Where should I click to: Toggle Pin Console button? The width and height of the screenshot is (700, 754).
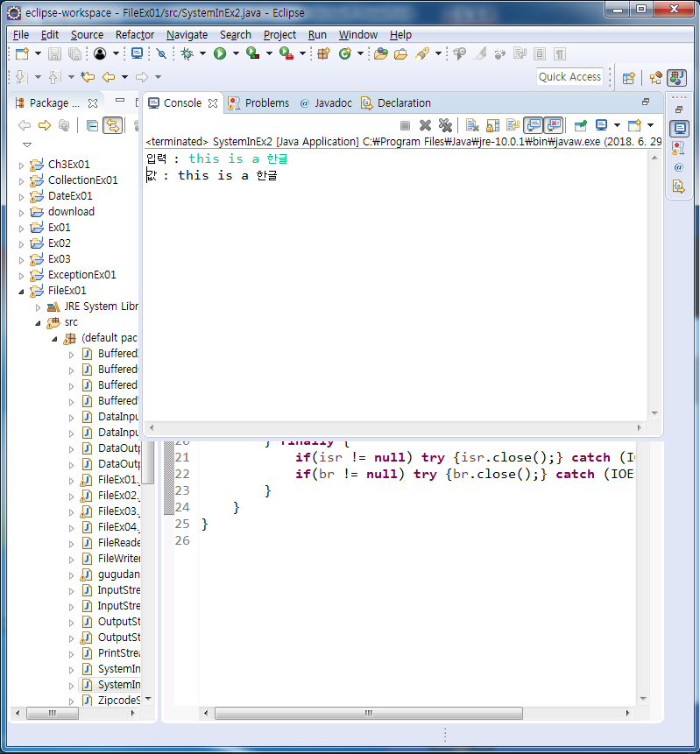(x=581, y=125)
